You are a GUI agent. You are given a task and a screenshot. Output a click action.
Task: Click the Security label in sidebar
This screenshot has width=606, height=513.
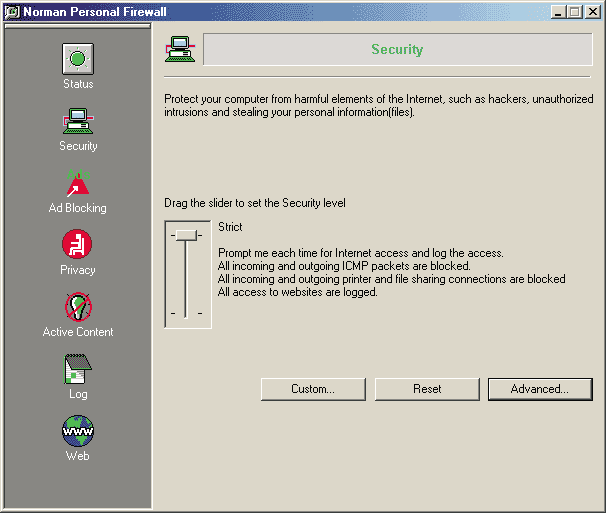click(x=78, y=146)
